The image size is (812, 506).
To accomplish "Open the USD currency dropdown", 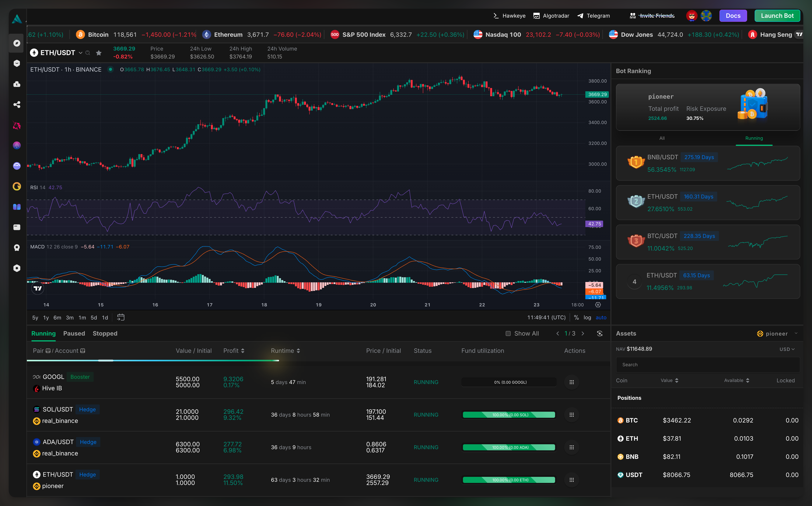I will [787, 349].
